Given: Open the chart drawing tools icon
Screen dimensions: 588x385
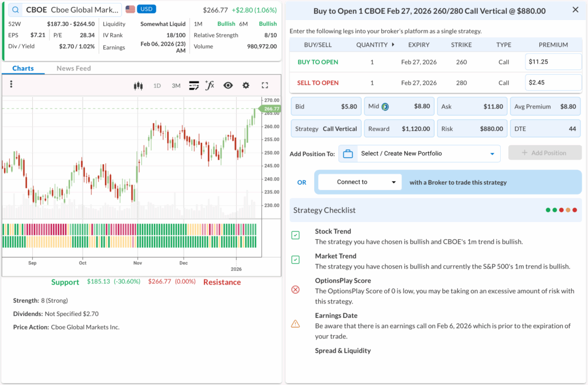Looking at the screenshot, I should pos(194,85).
